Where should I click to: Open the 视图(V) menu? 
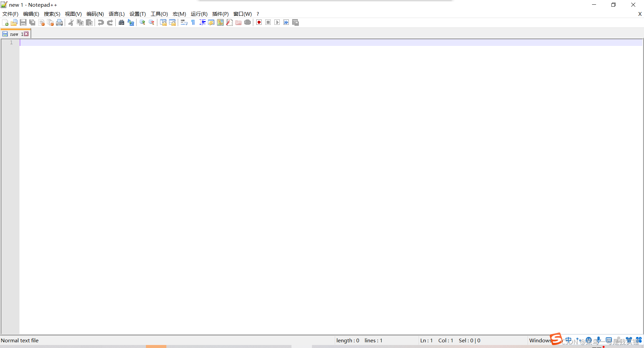click(73, 14)
